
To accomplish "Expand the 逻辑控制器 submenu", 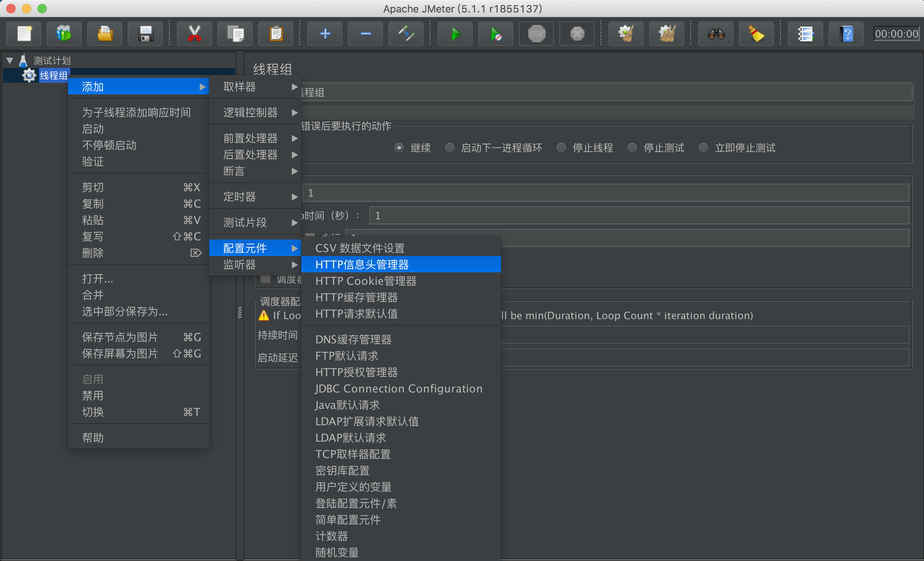I will pyautogui.click(x=256, y=113).
